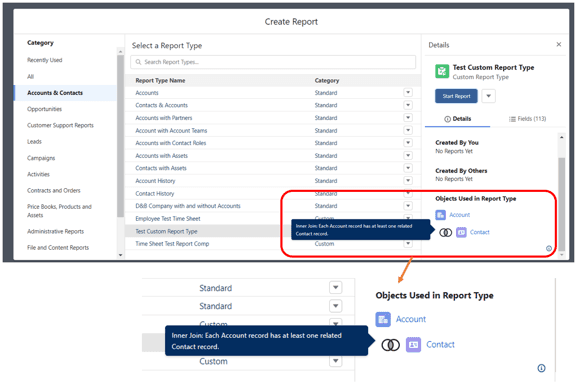
Task: Click the Test Custom Report Type green icon
Action: pyautogui.click(x=442, y=71)
